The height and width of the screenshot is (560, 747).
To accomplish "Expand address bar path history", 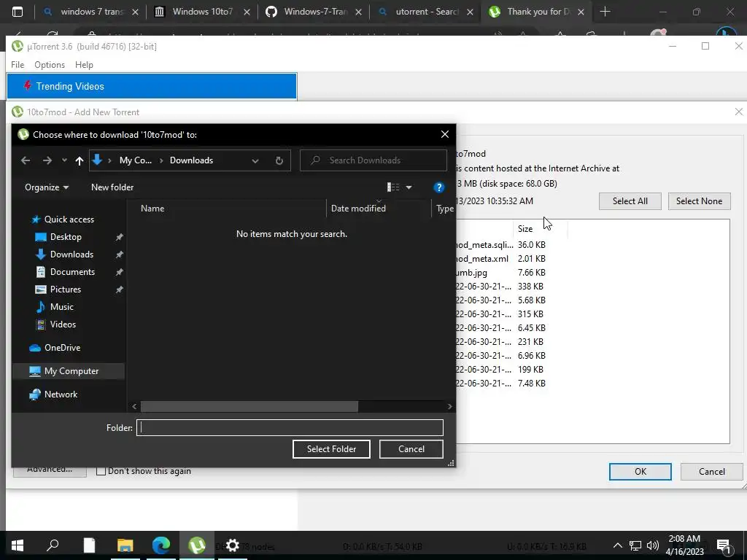I will pyautogui.click(x=255, y=160).
